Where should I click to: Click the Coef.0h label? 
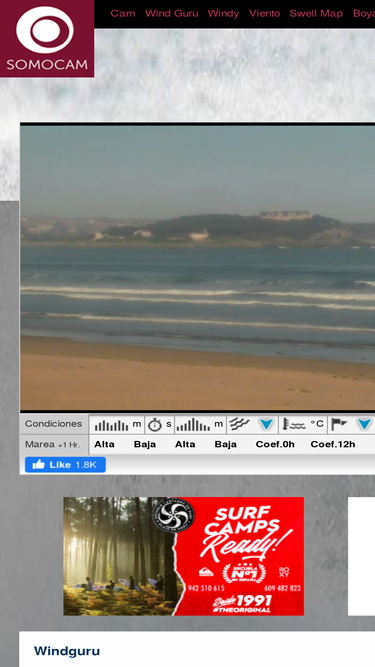coord(275,445)
